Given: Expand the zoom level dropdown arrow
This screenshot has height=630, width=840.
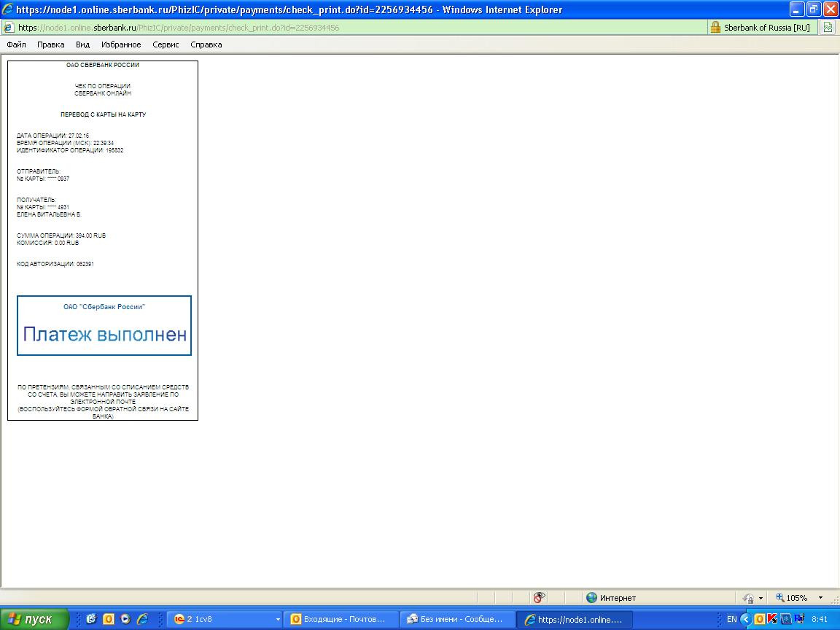Looking at the screenshot, I should 820,597.
